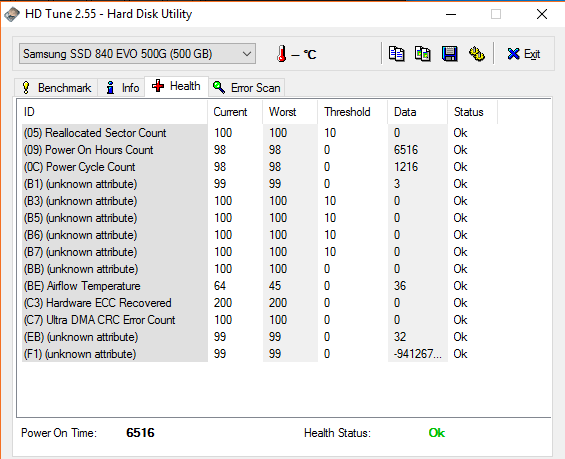Screen dimensions: 565x459
Task: Click the ID column header
Action: tap(115, 112)
